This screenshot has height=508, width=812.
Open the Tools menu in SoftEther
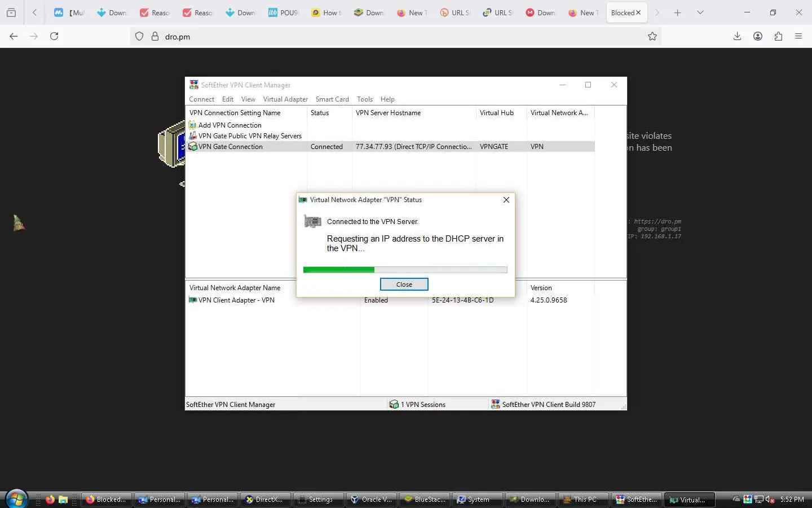tap(365, 99)
